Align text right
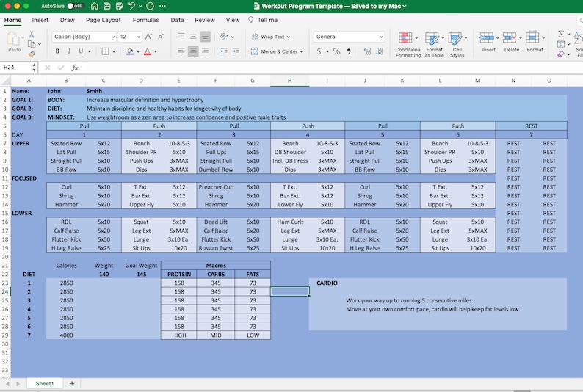This screenshot has width=583, height=392. tap(206, 51)
